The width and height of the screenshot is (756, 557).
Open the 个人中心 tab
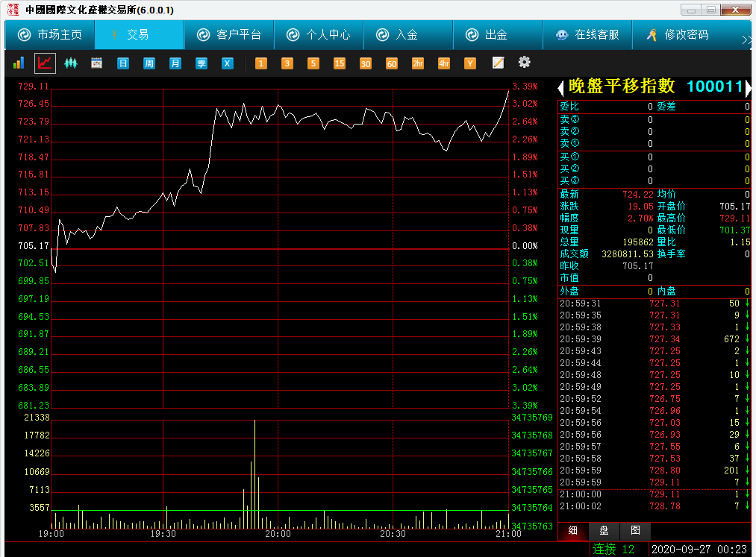coord(319,35)
